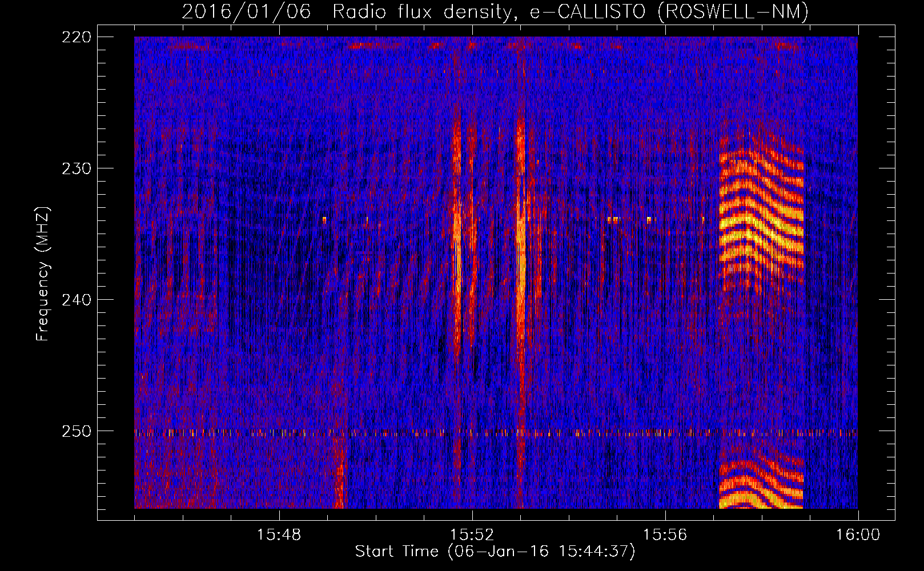Click the 250 frequency tick label
This screenshot has width=924, height=571.
(x=77, y=431)
